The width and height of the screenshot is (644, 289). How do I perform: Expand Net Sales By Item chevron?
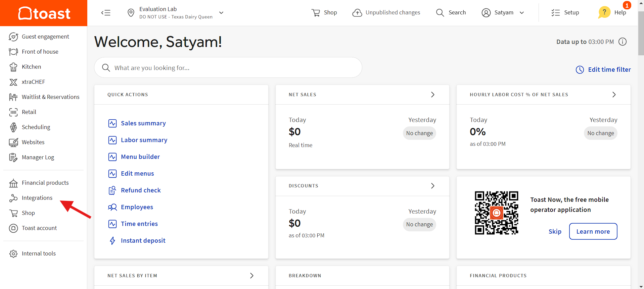pyautogui.click(x=252, y=276)
